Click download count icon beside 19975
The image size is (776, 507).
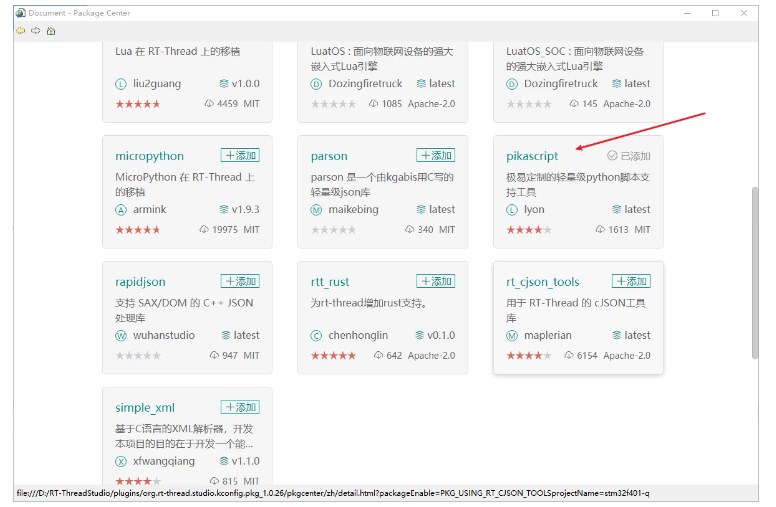pyautogui.click(x=204, y=229)
